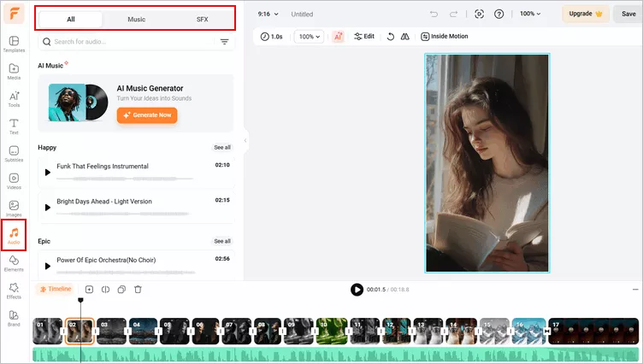Screen dimensions: 643x364
Task: Open the Subtitles sidebar panel
Action: (14, 154)
